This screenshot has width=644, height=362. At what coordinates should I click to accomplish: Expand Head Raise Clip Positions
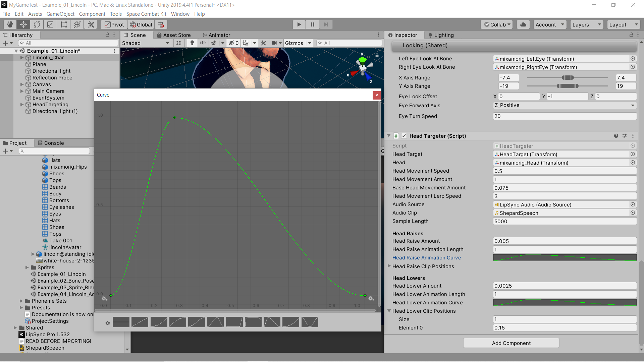point(389,266)
